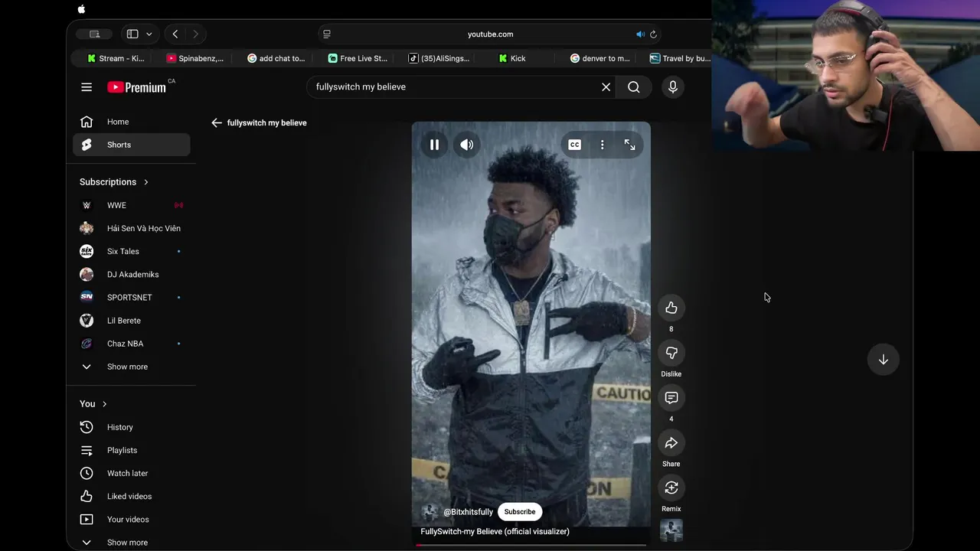The height and width of the screenshot is (551, 980).
Task: Open the FullySwitch-my Believe title text
Action: pos(495,532)
